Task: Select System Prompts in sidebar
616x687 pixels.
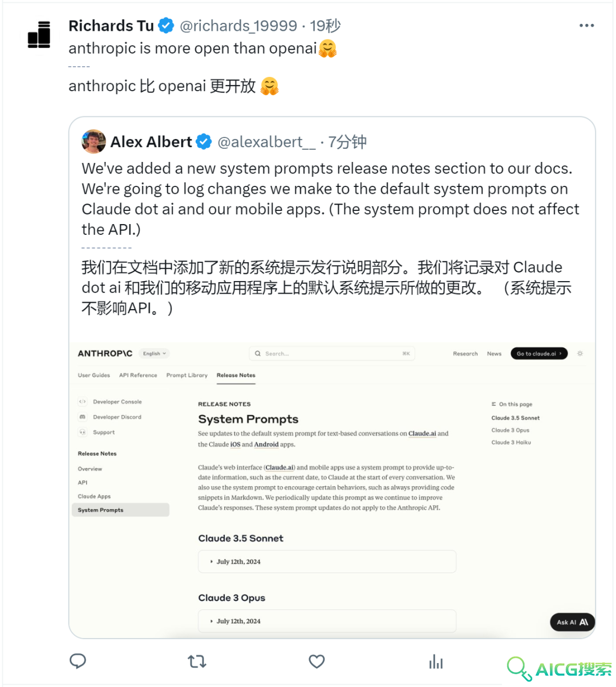Action: pos(120,510)
